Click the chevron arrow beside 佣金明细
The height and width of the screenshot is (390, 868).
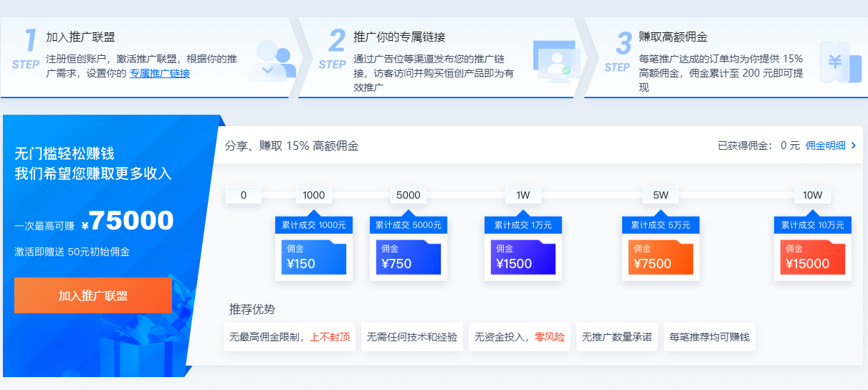click(854, 146)
